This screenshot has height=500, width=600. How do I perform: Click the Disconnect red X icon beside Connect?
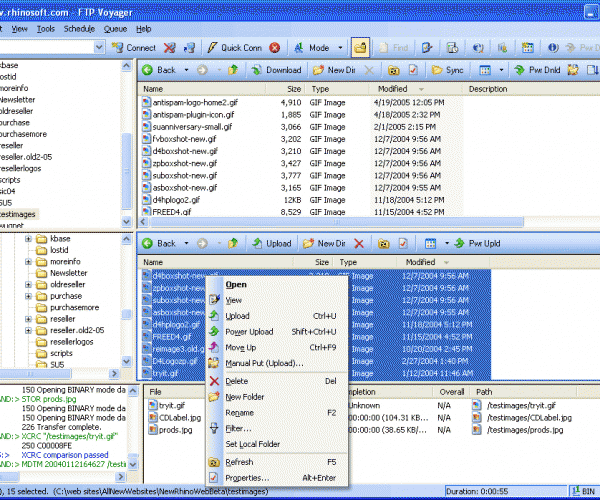click(x=170, y=48)
